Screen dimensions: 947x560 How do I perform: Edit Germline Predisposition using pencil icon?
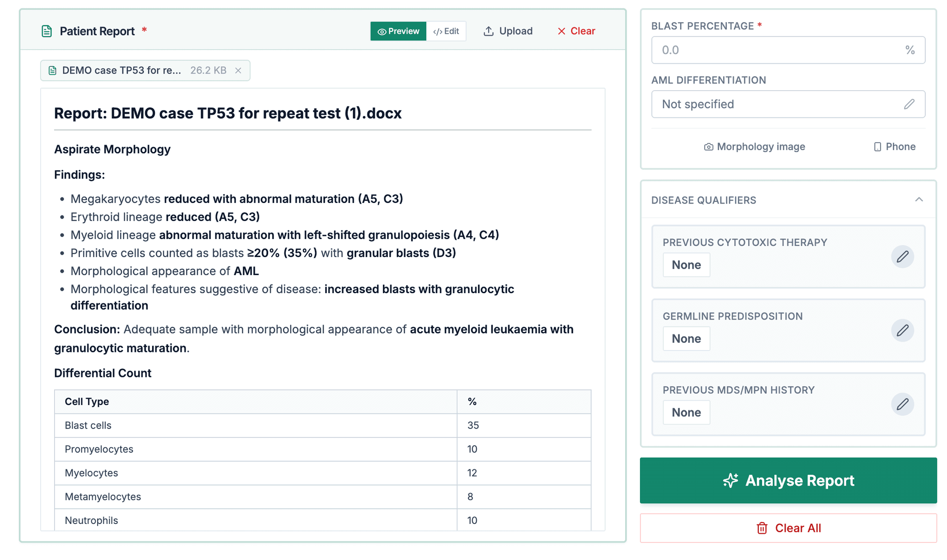903,330
